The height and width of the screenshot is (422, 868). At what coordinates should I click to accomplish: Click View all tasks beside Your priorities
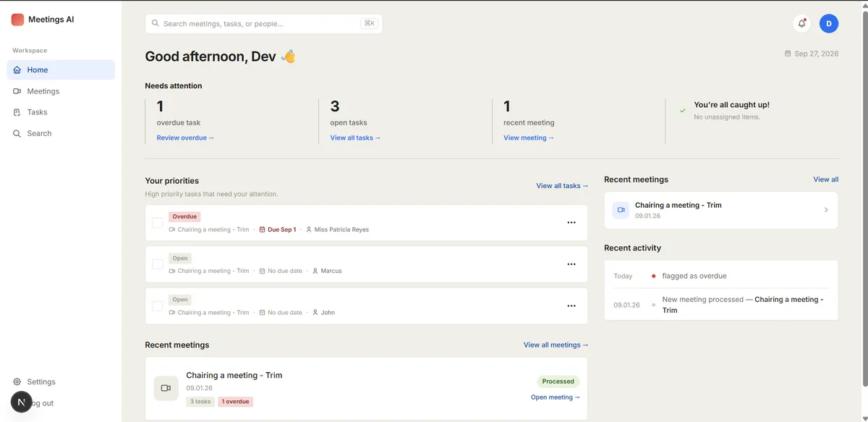pyautogui.click(x=562, y=186)
